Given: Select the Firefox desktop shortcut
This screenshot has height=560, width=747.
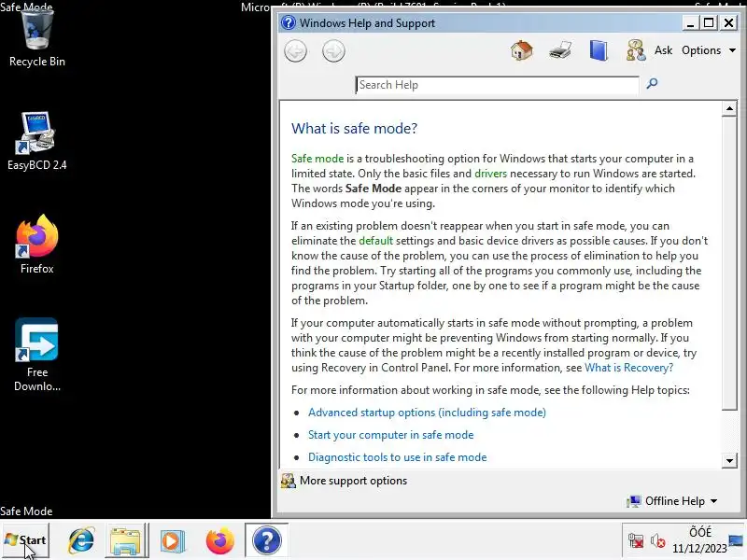Looking at the screenshot, I should pos(37,245).
